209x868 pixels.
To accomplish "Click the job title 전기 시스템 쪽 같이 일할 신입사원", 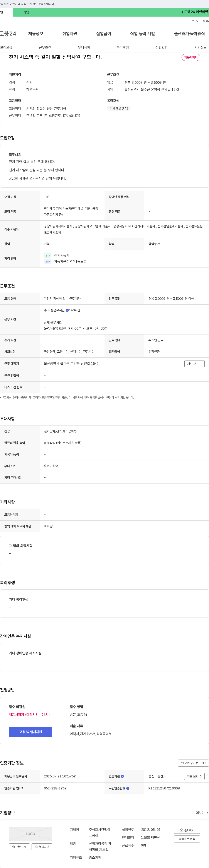I will pos(55,57).
